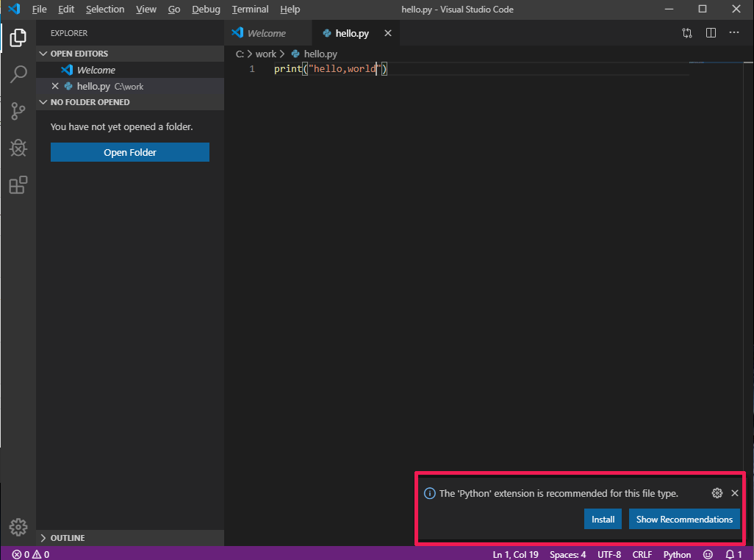Select hello.py in Open Editors list

pyautogui.click(x=130, y=86)
